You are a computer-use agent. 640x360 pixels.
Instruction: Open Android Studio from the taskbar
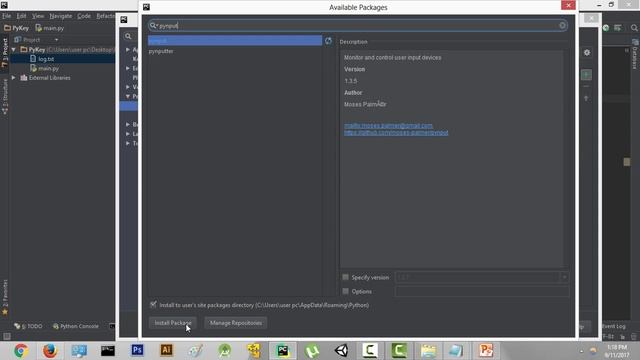tap(224, 351)
